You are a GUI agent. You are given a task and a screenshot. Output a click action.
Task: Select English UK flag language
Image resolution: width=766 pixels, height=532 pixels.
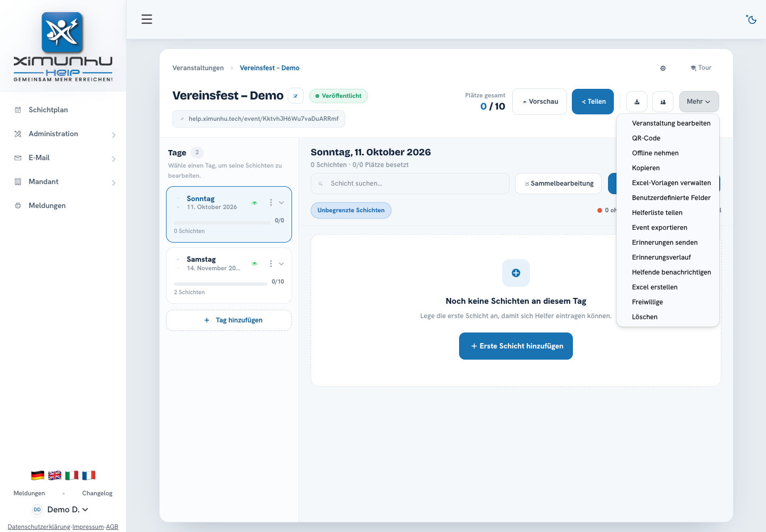click(x=55, y=475)
